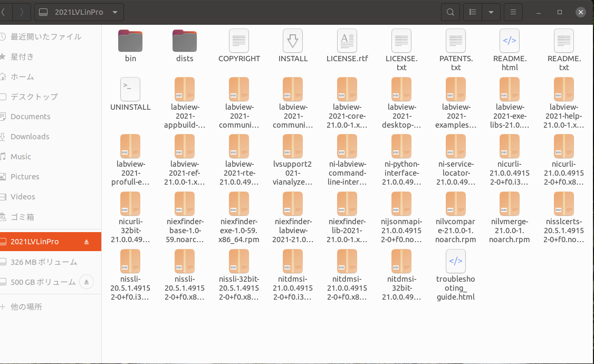
Task: Open Downloads in sidebar
Action: [x=51, y=137]
